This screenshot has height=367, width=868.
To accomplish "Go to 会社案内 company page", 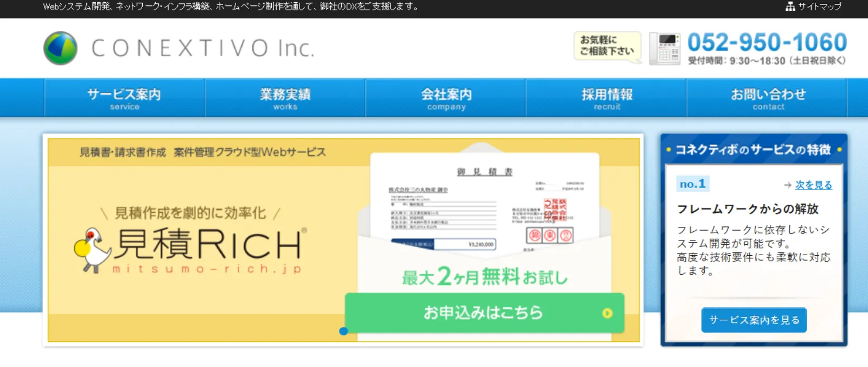I will (446, 98).
